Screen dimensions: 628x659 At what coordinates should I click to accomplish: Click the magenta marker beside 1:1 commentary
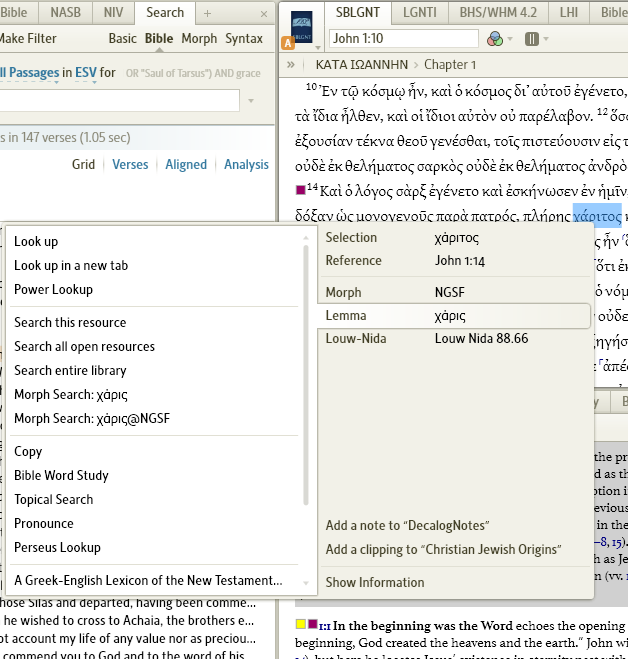312,624
